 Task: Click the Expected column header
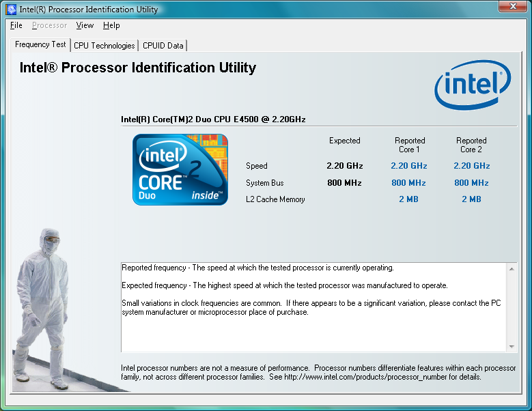click(x=345, y=141)
